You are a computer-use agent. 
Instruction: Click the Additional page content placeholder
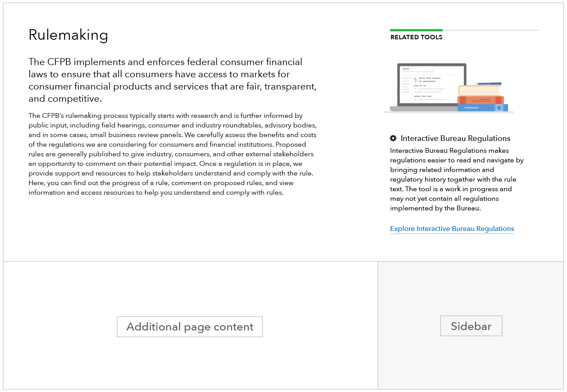190,327
